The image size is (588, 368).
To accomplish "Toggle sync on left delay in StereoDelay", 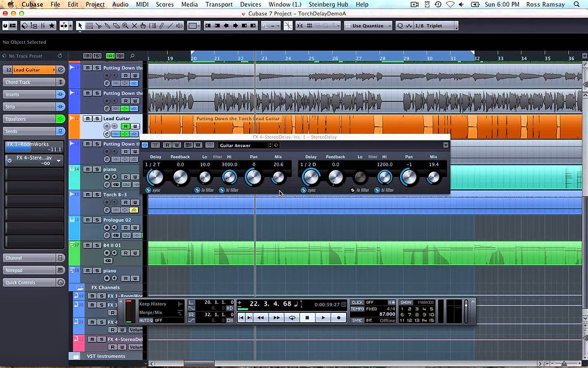I will [149, 190].
